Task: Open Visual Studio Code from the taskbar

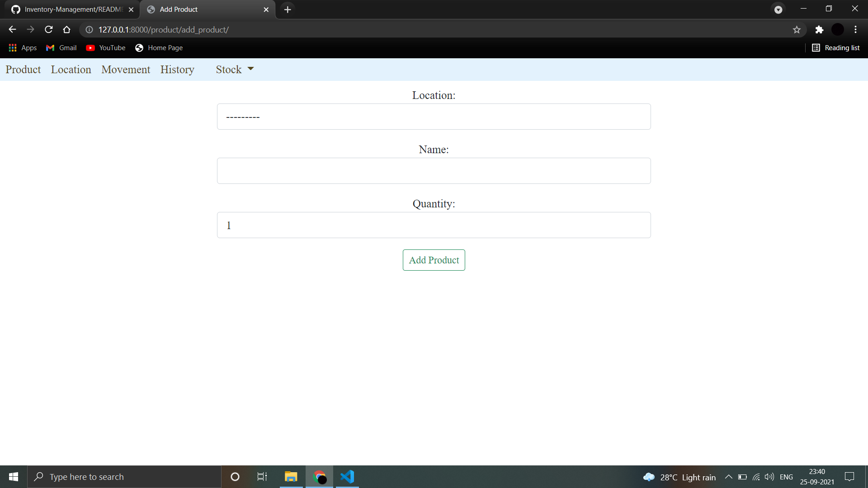Action: coord(347,477)
